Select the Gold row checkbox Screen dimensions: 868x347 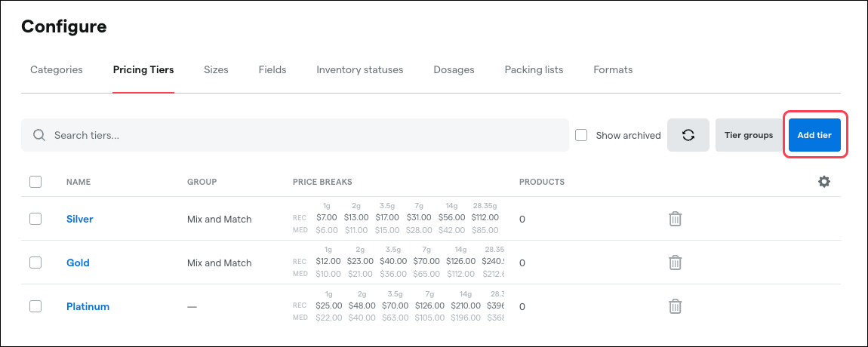[x=35, y=263]
